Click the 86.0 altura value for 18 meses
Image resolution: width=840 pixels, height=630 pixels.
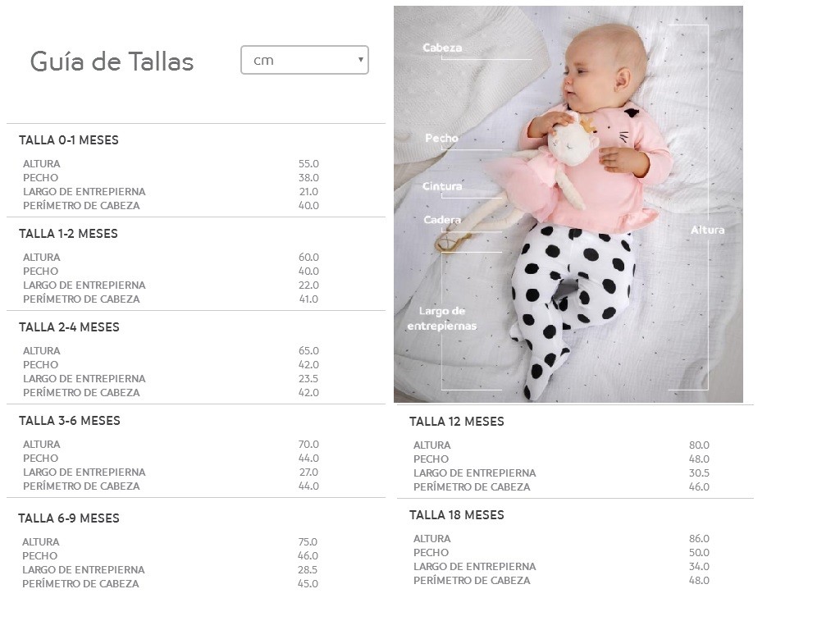tap(699, 539)
